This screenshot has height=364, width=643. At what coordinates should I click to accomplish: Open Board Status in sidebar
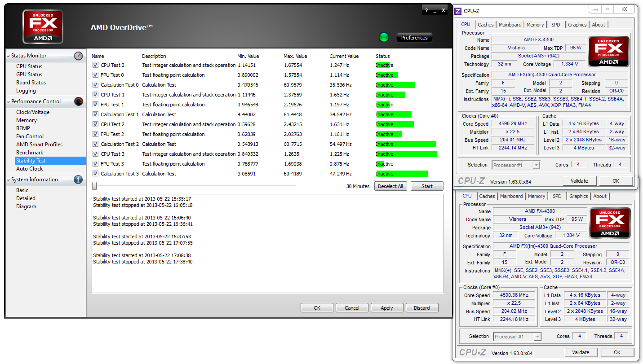click(x=31, y=83)
